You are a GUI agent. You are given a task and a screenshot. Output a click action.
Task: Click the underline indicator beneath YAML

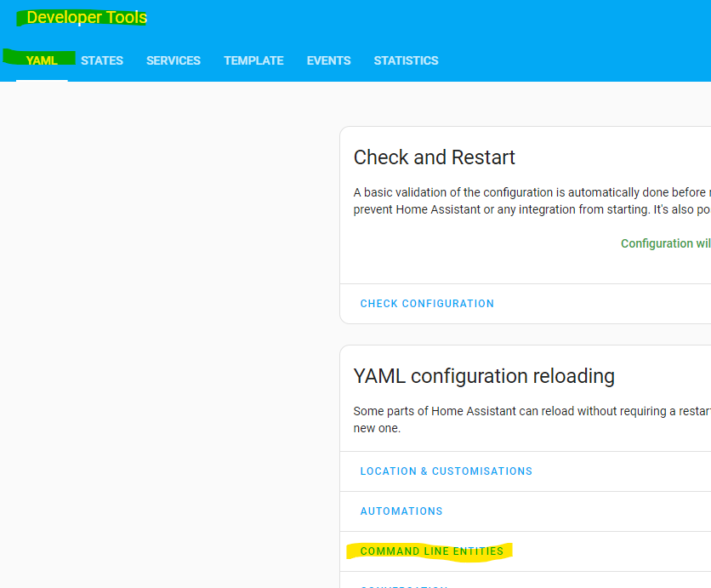coord(42,79)
